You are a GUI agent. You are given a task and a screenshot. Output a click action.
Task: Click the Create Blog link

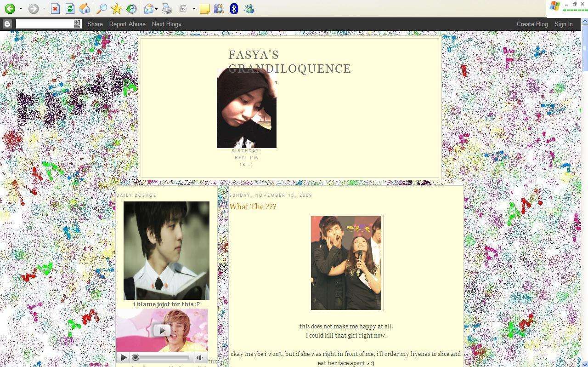coord(532,24)
